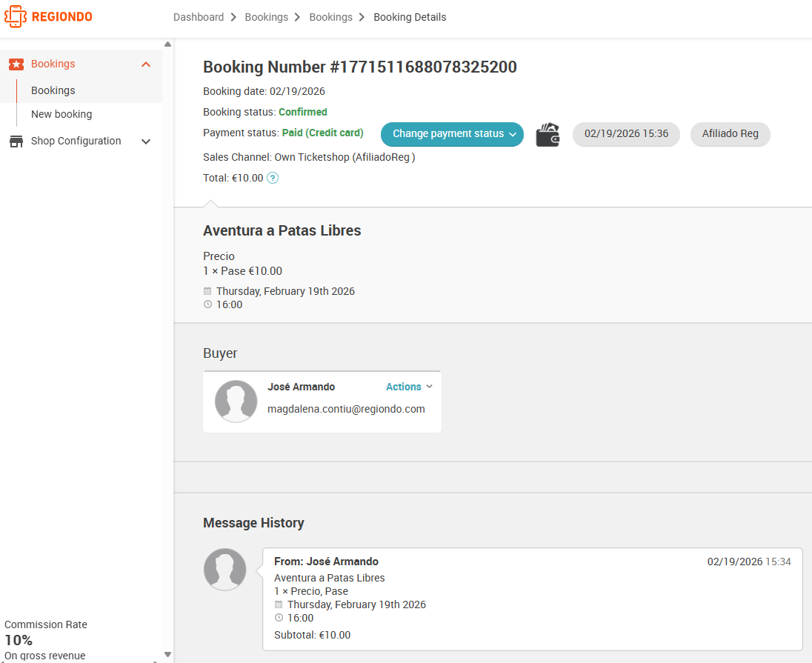Click the Confirmed booking status text
This screenshot has height=663, width=812.
303,112
